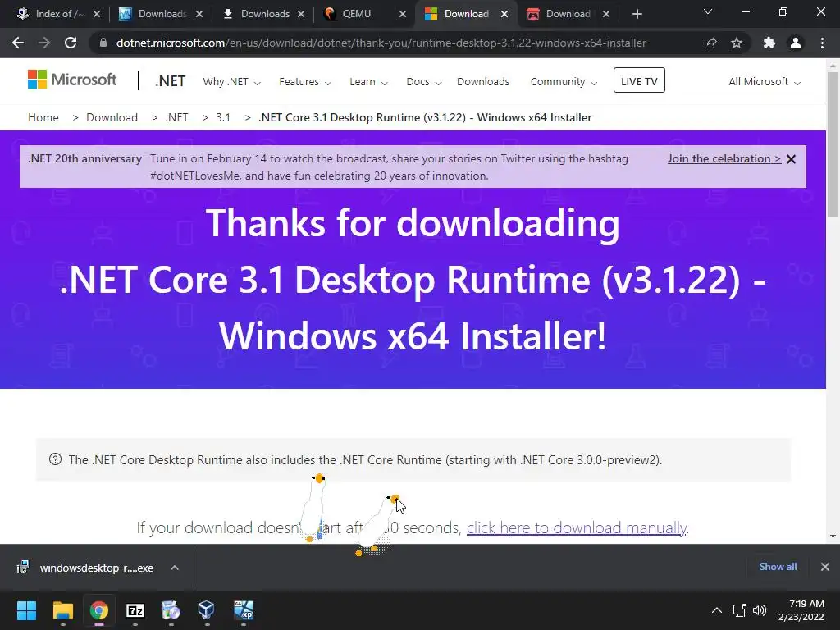Open 7-Zip from the taskbar

(x=135, y=610)
